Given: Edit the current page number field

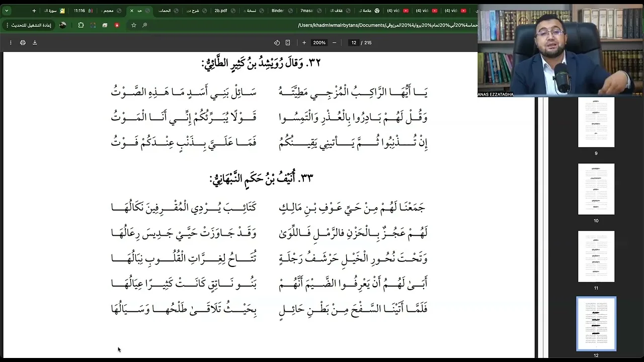Looking at the screenshot, I should (354, 43).
